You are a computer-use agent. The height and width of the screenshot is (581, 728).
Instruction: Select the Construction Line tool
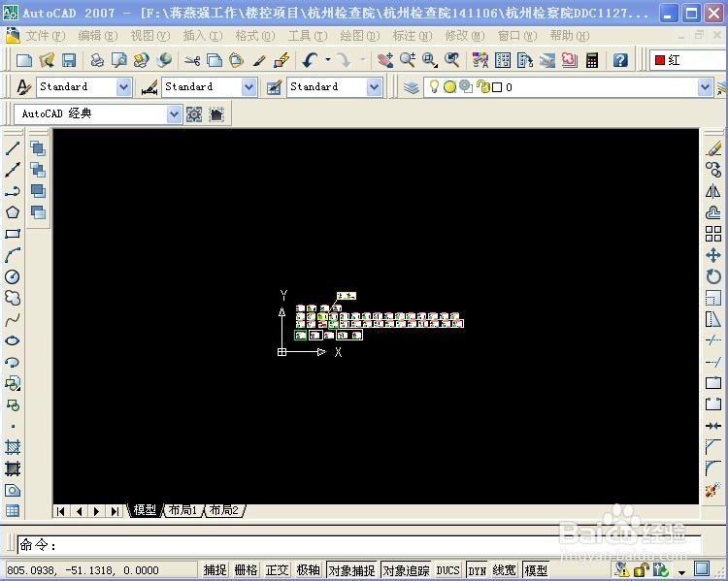(x=13, y=171)
